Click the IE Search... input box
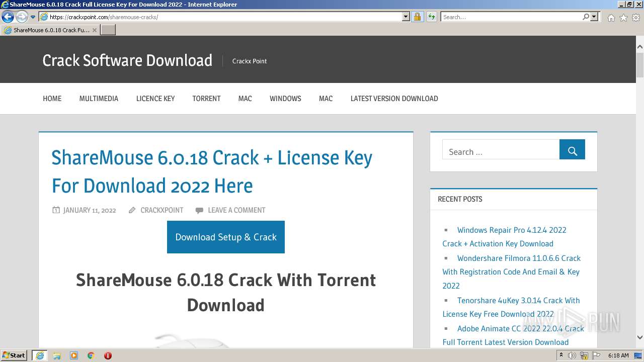The image size is (644, 362). pos(511,17)
